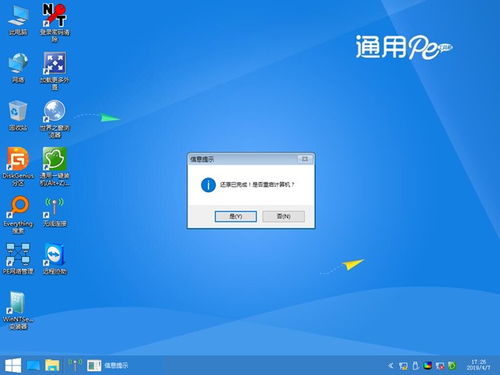
Task: Open the load more peripherals icon
Action: pos(55,71)
